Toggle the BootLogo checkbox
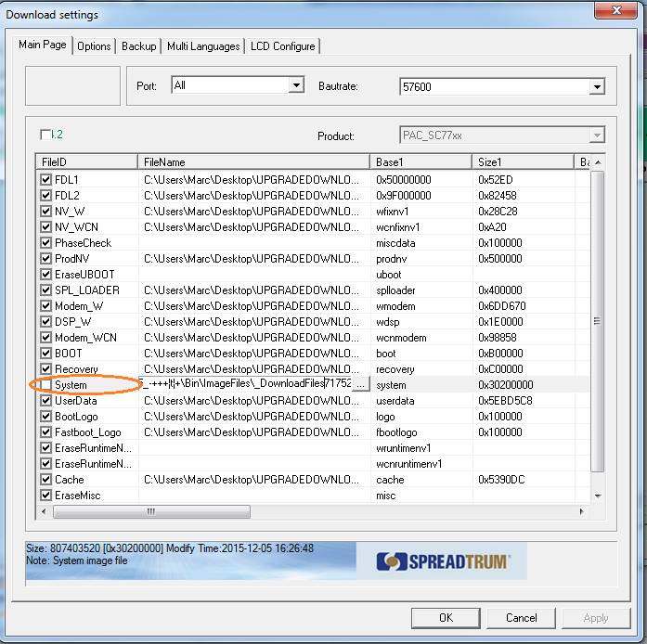Image resolution: width=647 pixels, height=644 pixels. pos(45,417)
